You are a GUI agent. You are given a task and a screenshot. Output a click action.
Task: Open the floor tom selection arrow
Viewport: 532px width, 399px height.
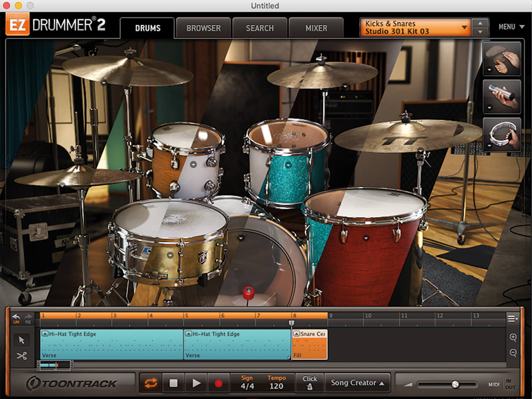coord(366,238)
